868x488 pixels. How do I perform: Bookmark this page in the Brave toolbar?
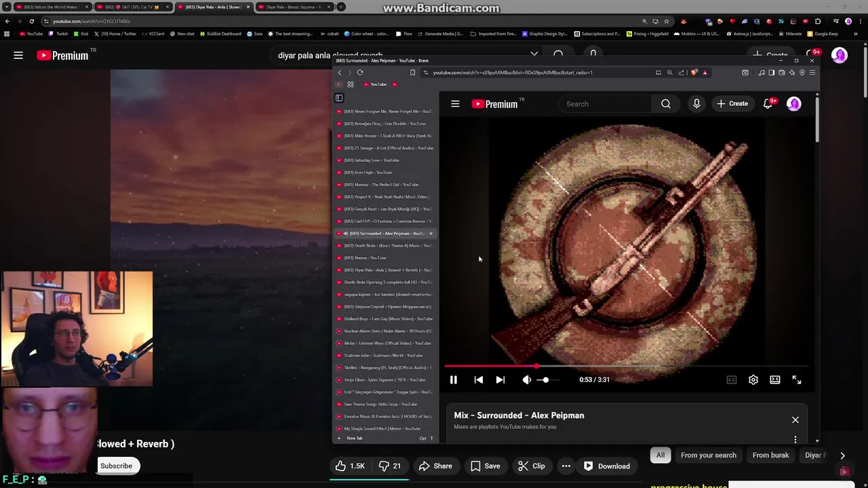(x=412, y=73)
